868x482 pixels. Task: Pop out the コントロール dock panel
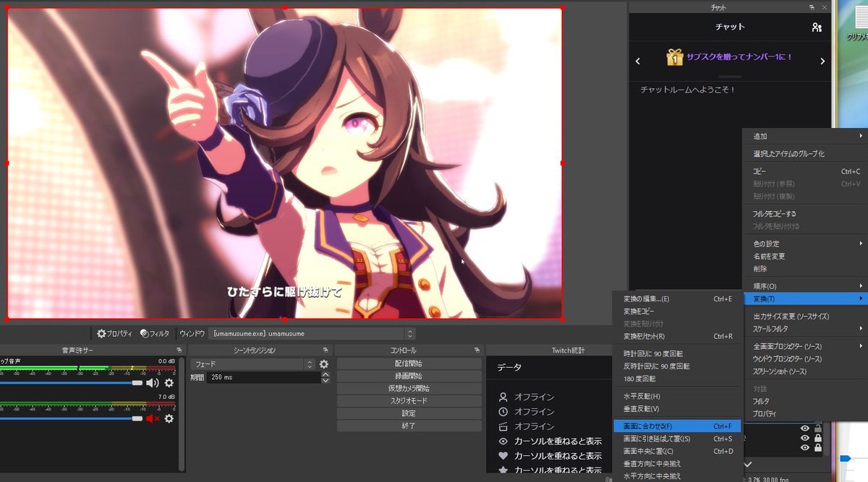pos(478,350)
